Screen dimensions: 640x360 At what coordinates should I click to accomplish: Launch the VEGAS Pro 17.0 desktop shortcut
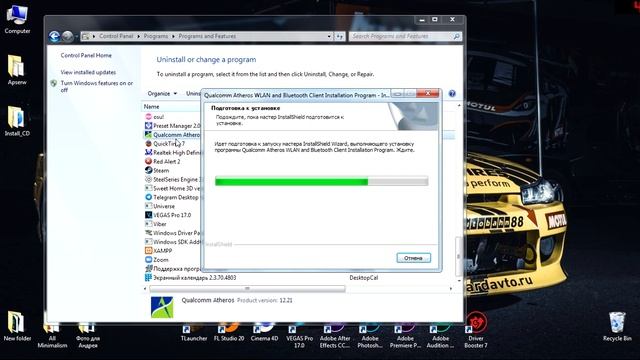300,336
